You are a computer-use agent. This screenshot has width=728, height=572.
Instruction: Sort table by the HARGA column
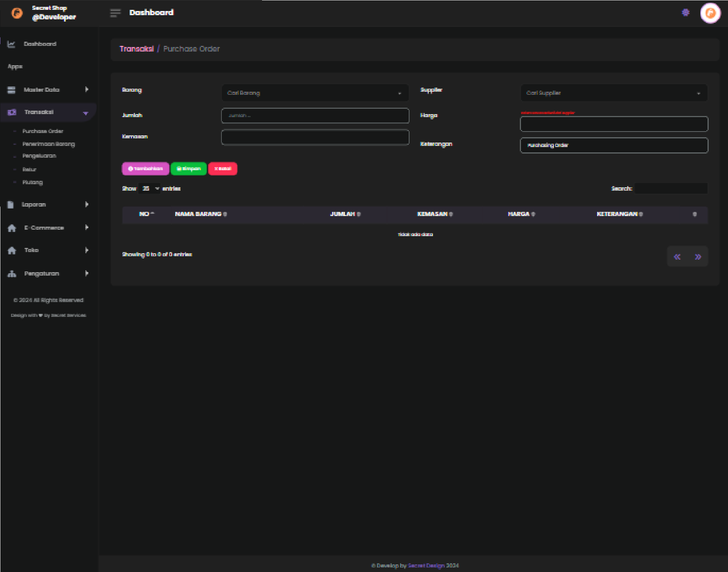[x=521, y=214]
